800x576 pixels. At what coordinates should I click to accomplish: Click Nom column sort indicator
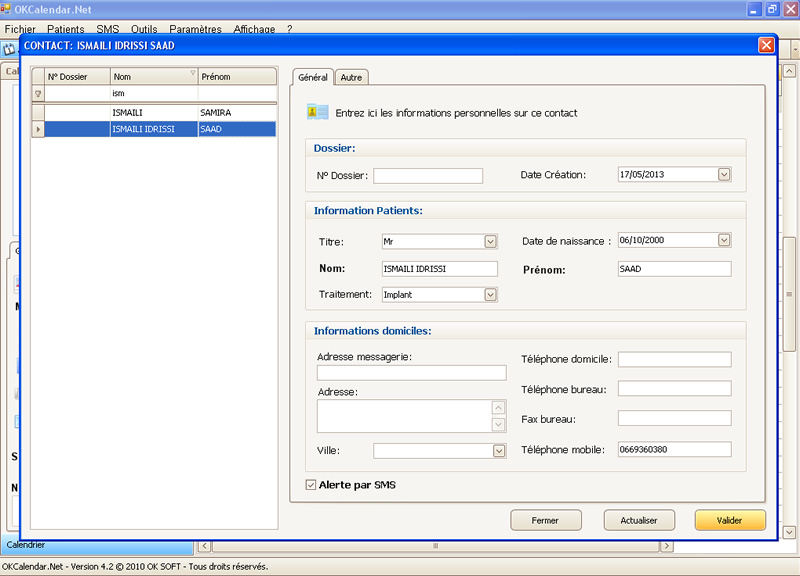(193, 73)
